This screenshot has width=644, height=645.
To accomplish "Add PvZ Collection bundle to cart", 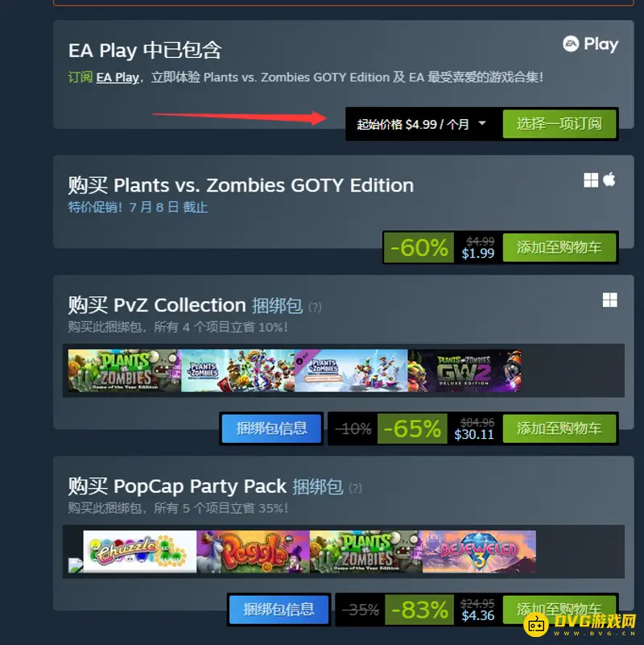I will coord(559,428).
